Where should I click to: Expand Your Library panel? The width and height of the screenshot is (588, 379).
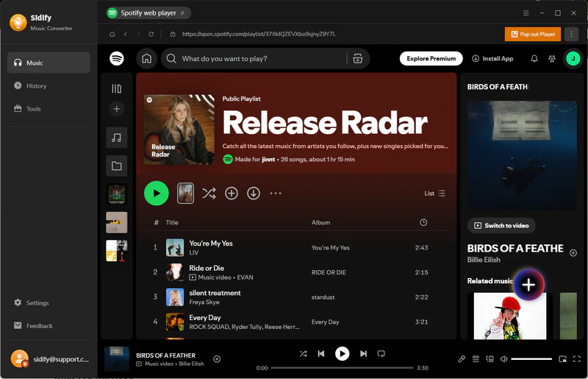click(x=117, y=88)
